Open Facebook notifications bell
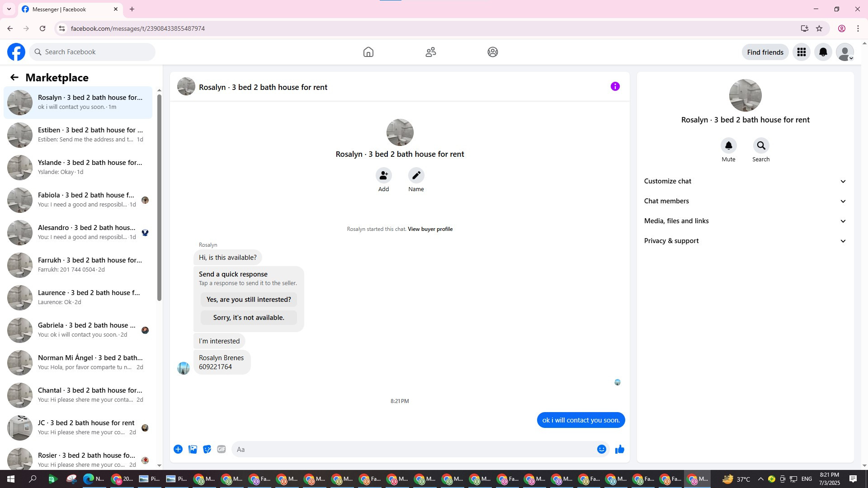Image resolution: width=868 pixels, height=488 pixels. (823, 52)
